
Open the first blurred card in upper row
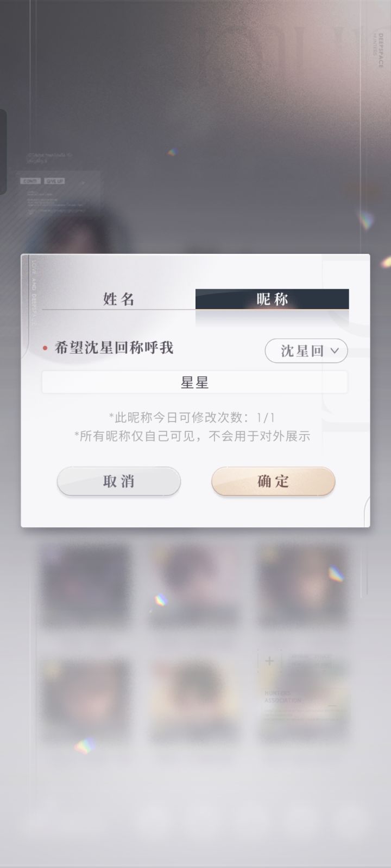point(85,586)
